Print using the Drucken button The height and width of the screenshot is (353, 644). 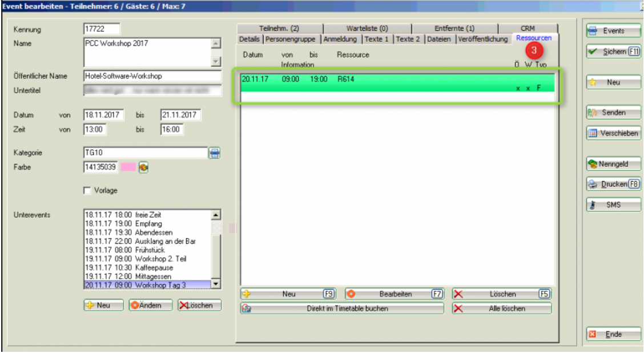[613, 184]
